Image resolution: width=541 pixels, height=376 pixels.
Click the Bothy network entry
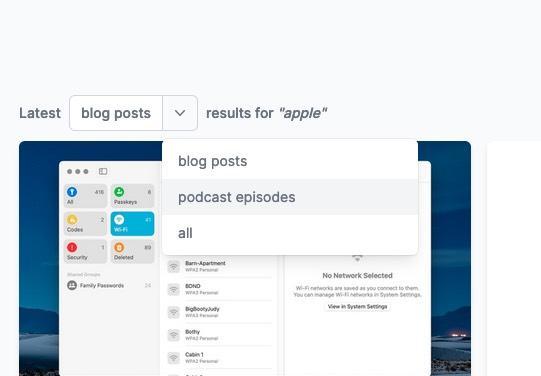[220, 335]
